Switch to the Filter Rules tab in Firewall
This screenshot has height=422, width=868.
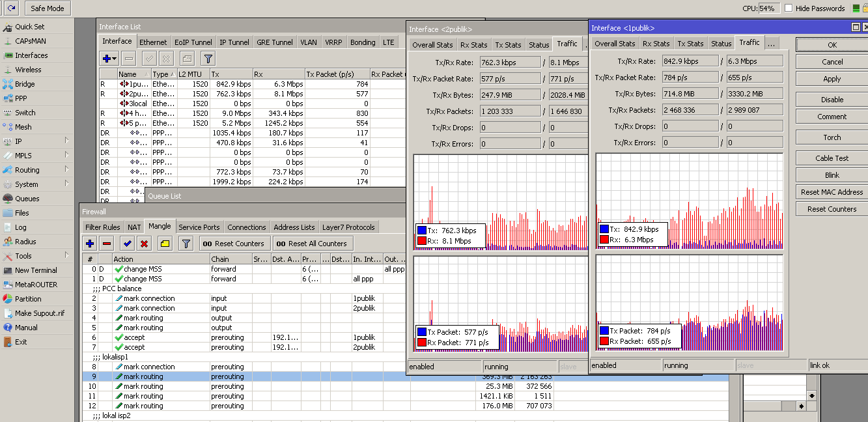103,227
